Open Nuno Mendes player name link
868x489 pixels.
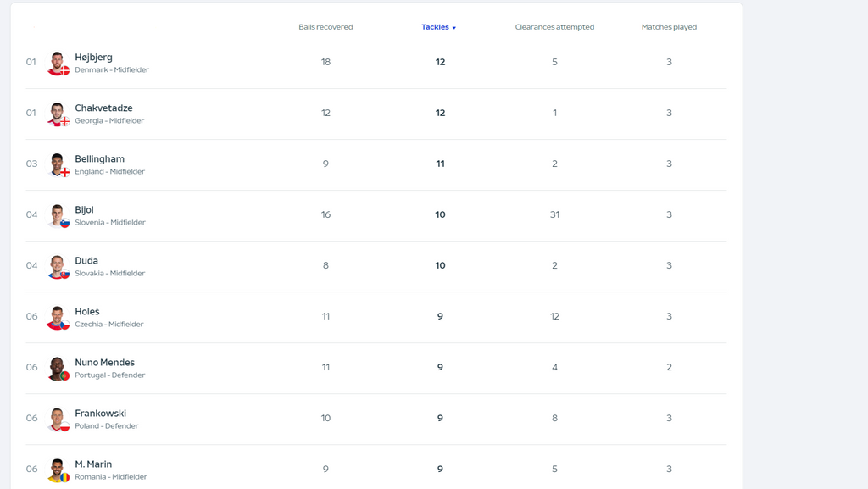pyautogui.click(x=104, y=362)
